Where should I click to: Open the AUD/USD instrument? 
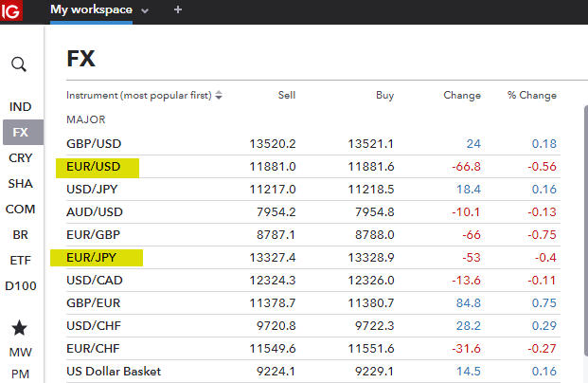95,212
